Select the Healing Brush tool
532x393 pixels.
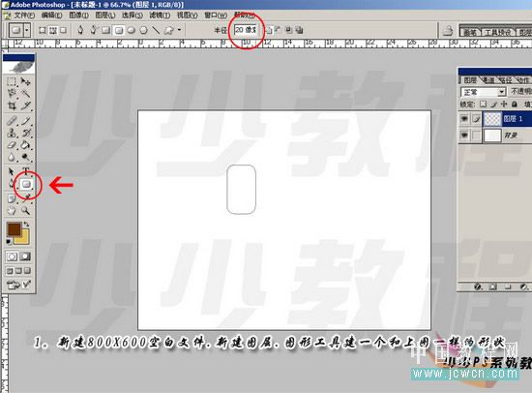click(12, 121)
